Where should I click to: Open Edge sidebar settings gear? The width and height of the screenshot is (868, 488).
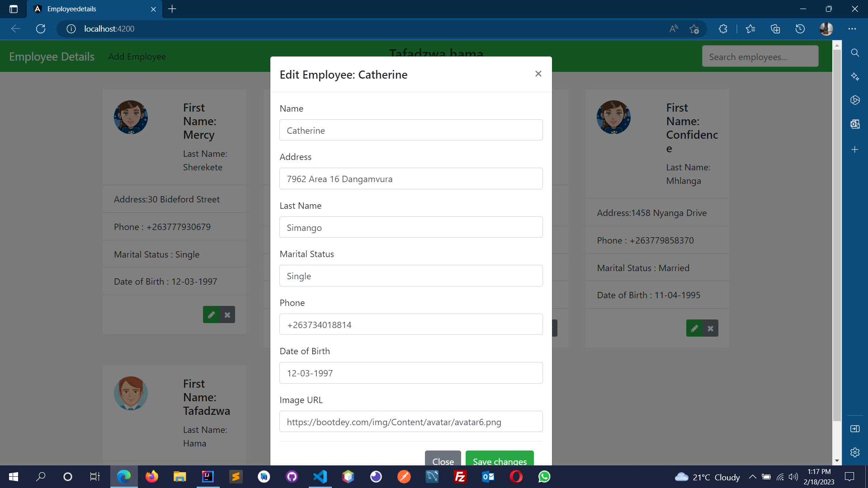(x=855, y=452)
